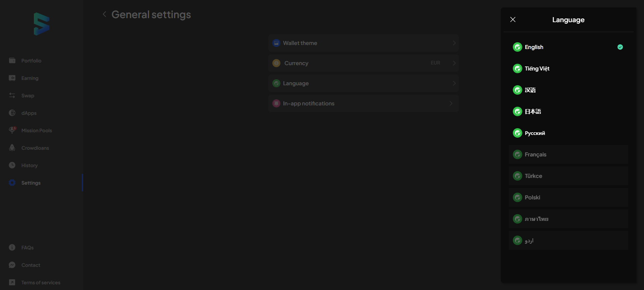Go to Earning in the sidebar

30,78
